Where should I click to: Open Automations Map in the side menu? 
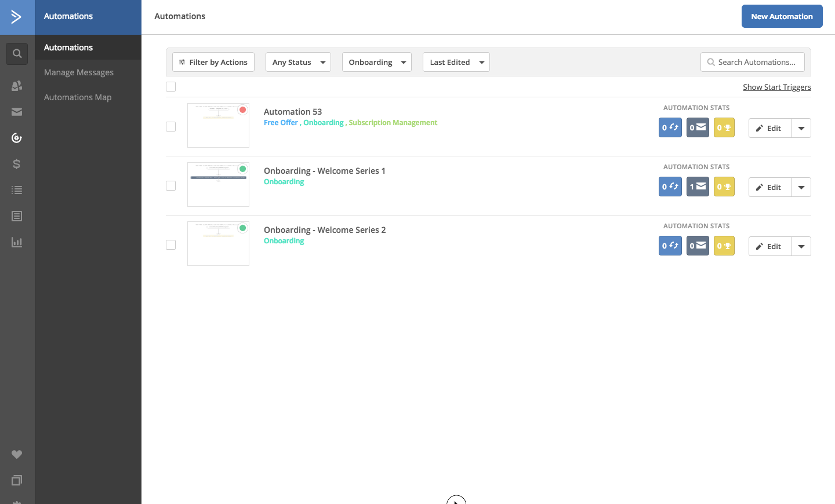[x=88, y=97]
